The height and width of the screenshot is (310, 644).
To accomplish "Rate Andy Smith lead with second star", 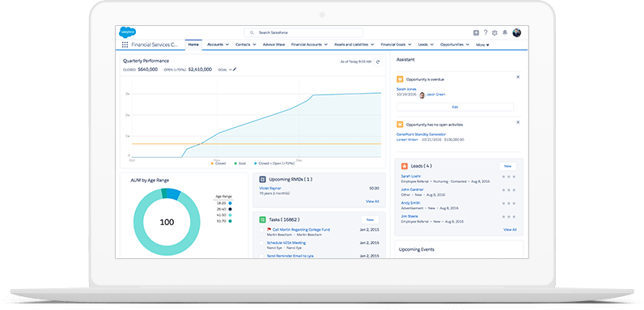I will click(508, 203).
